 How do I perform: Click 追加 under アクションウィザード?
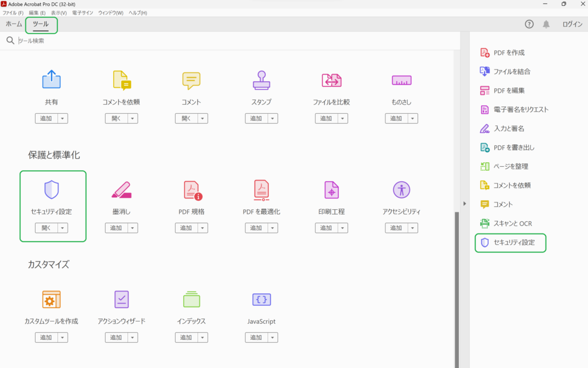pyautogui.click(x=116, y=338)
